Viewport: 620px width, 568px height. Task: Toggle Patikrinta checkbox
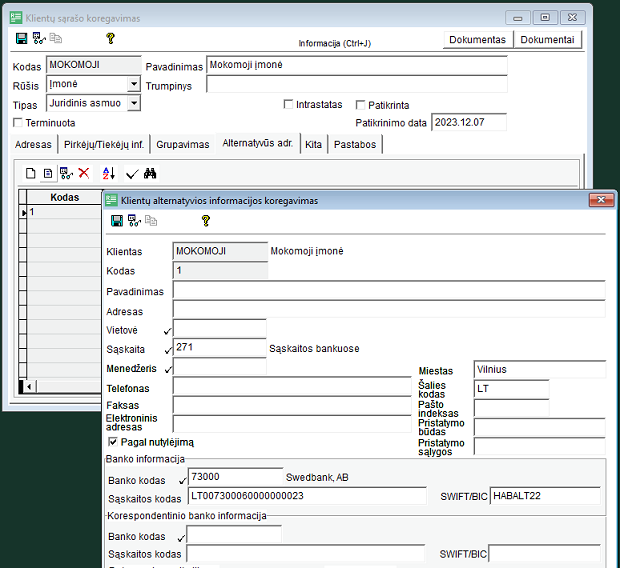click(360, 105)
